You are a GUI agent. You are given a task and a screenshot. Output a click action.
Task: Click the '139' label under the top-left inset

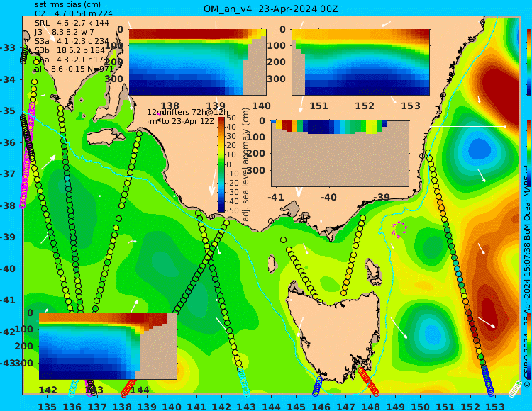[x=216, y=106]
